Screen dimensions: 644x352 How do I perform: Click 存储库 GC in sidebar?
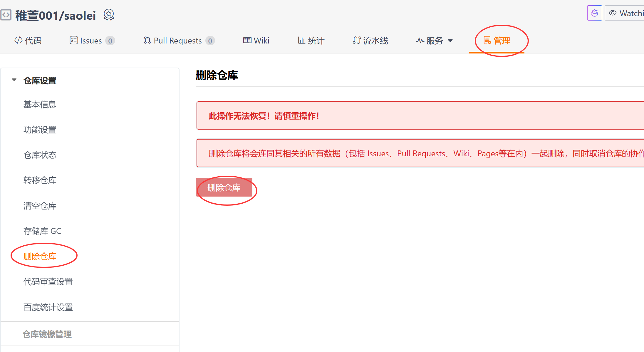pos(42,231)
